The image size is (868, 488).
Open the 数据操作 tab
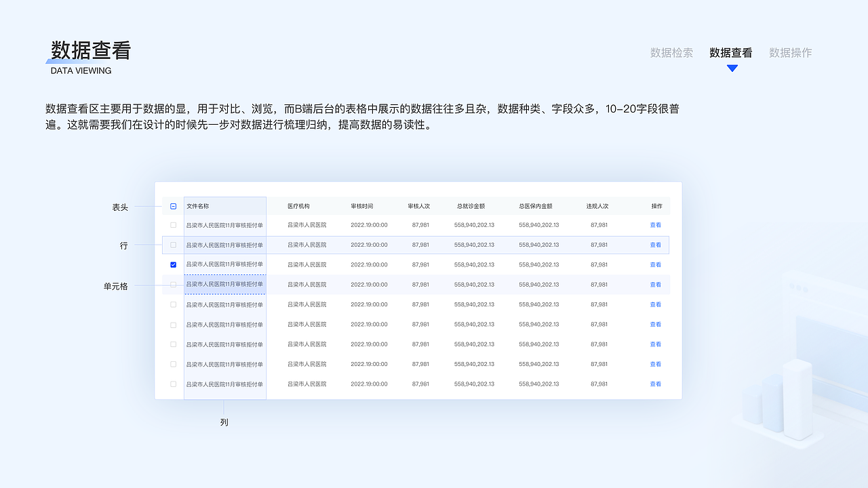point(790,53)
